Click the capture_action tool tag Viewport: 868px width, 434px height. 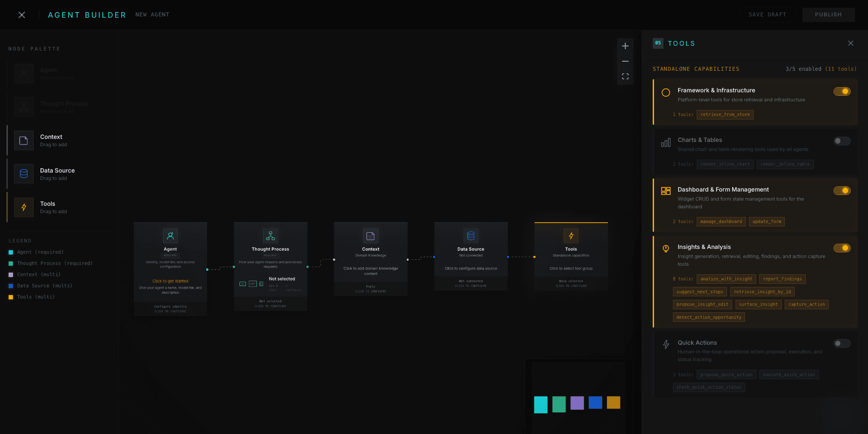click(806, 305)
